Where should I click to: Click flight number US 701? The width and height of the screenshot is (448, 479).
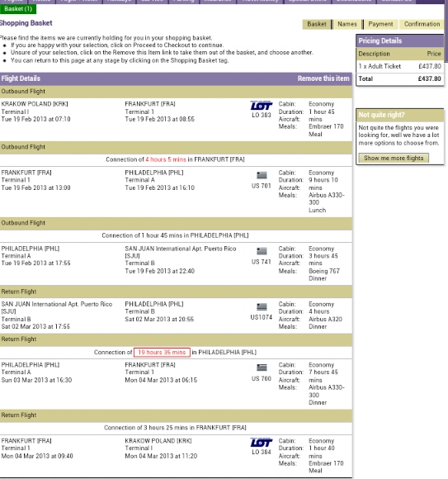coord(262,186)
